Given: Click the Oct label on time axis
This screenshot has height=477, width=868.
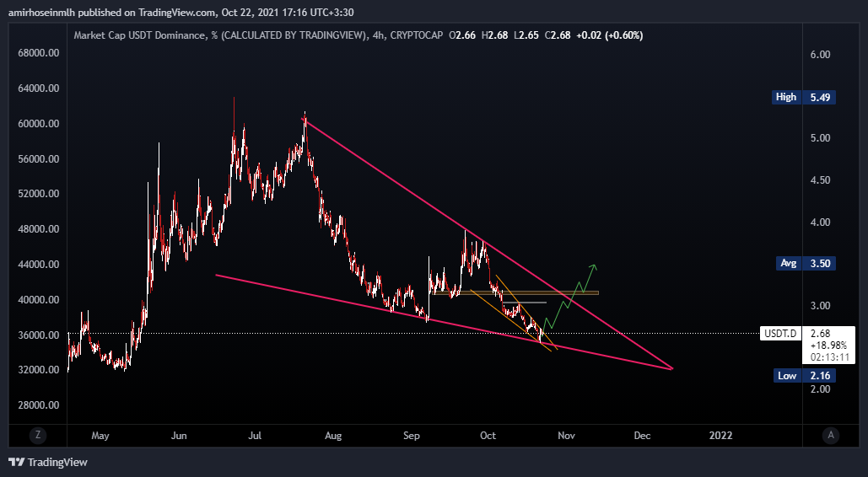Looking at the screenshot, I should click(488, 436).
